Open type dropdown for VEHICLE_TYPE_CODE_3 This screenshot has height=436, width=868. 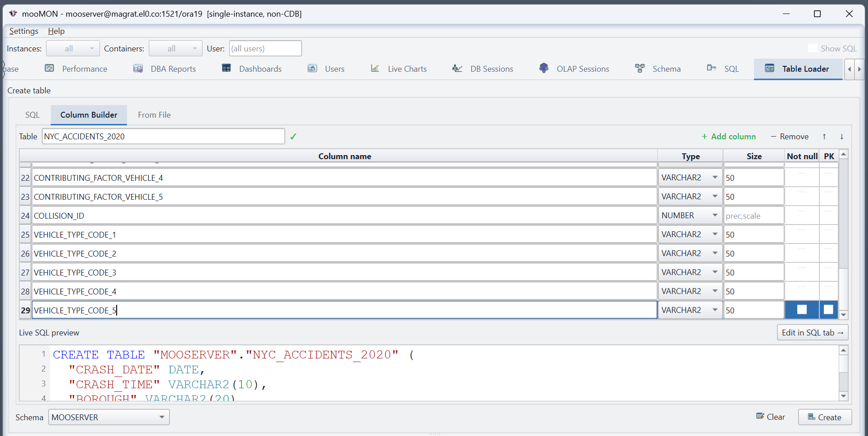pyautogui.click(x=690, y=272)
